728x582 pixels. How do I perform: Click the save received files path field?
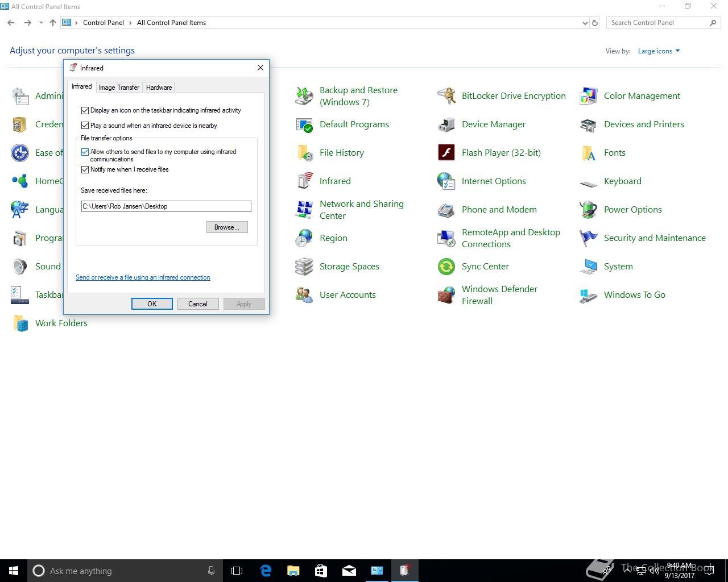166,206
